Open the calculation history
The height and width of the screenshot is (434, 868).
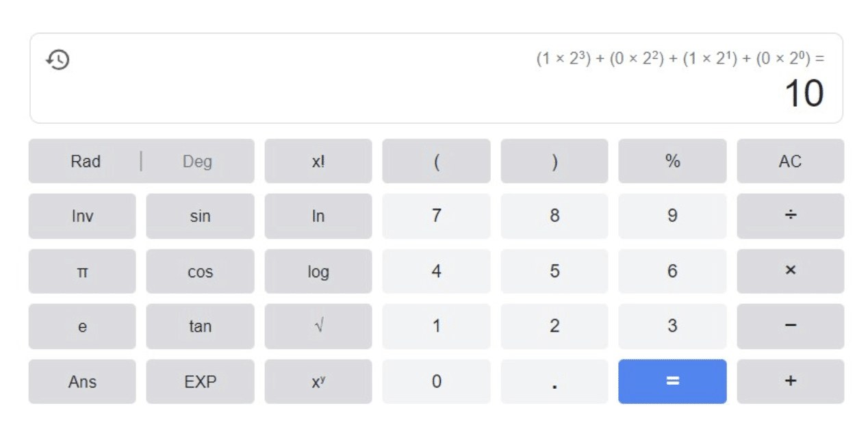[58, 60]
